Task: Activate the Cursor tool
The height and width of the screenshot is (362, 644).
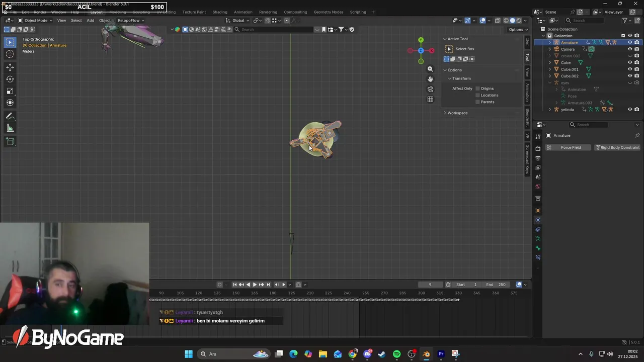Action: click(x=10, y=54)
